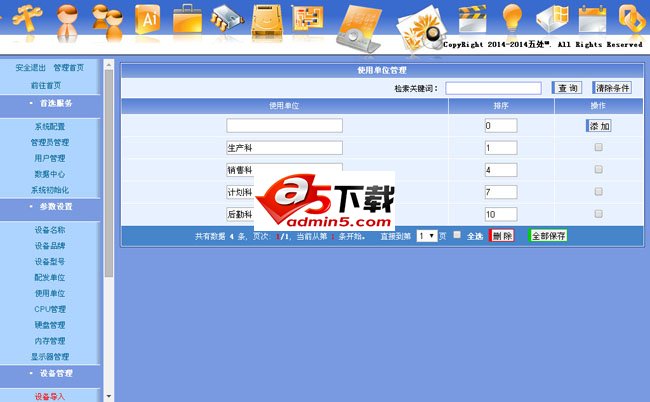
Task: Click the red 删除 delete button
Action: tap(502, 236)
